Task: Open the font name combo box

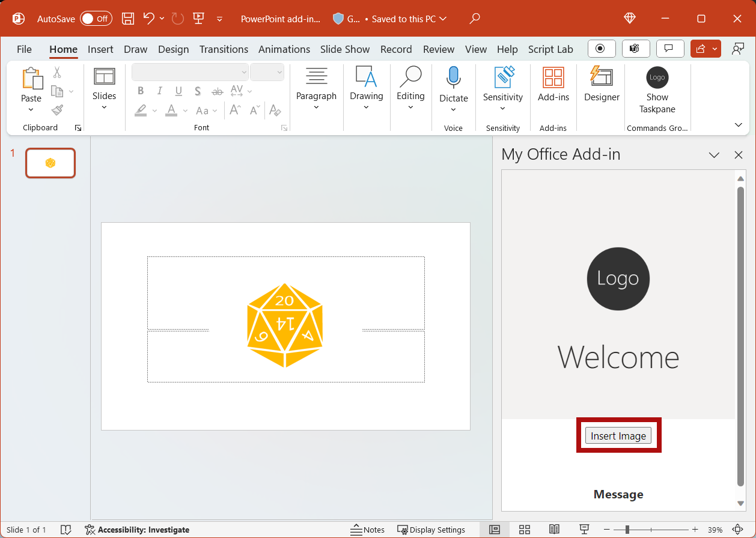Action: click(190, 72)
